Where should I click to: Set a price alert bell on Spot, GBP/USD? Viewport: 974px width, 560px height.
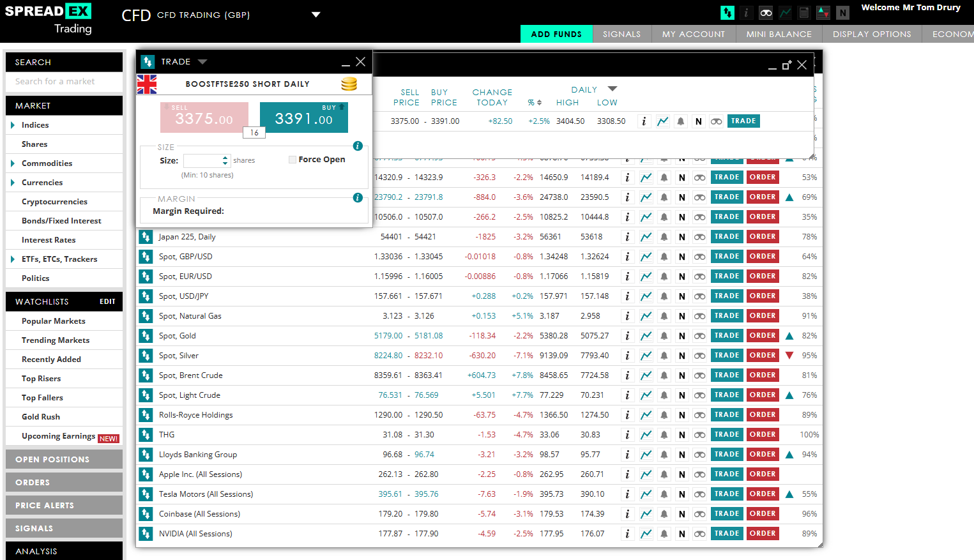pyautogui.click(x=664, y=256)
